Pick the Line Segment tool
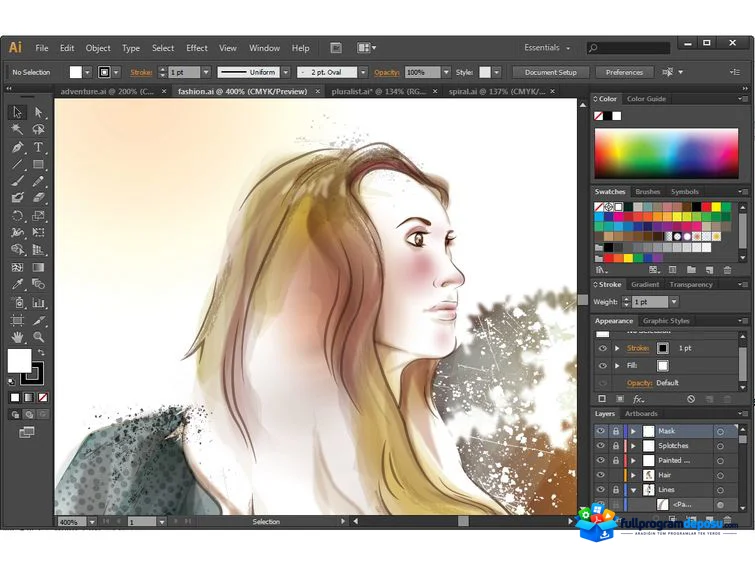This screenshot has width=755, height=566. [17, 164]
